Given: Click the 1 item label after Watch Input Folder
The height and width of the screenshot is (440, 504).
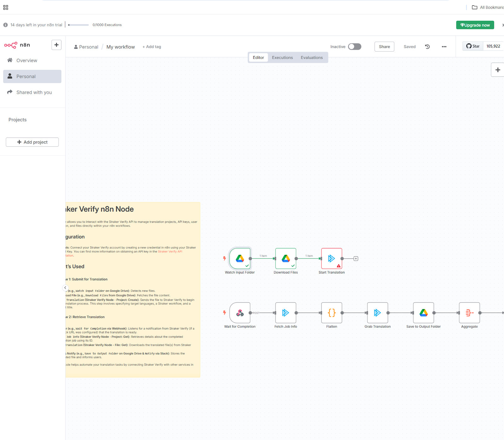Looking at the screenshot, I should click(263, 256).
